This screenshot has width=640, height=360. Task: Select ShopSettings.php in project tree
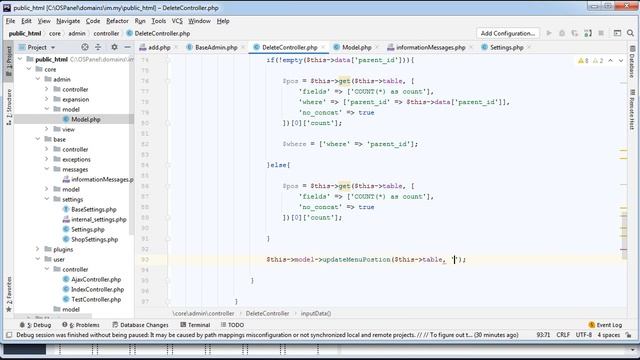tap(94, 239)
